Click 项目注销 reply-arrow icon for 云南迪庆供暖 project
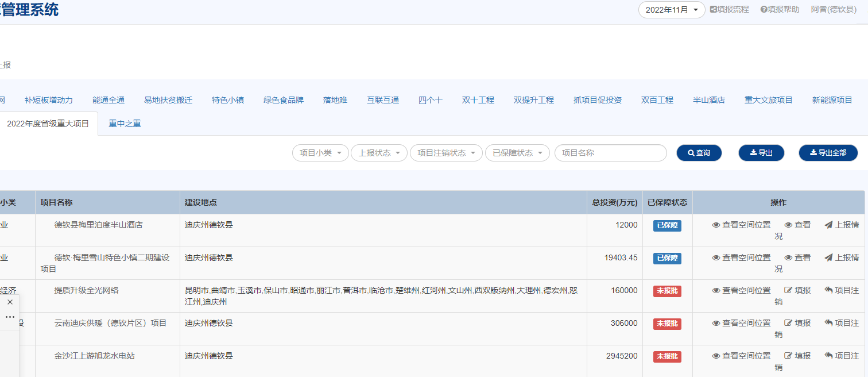 pos(842,323)
